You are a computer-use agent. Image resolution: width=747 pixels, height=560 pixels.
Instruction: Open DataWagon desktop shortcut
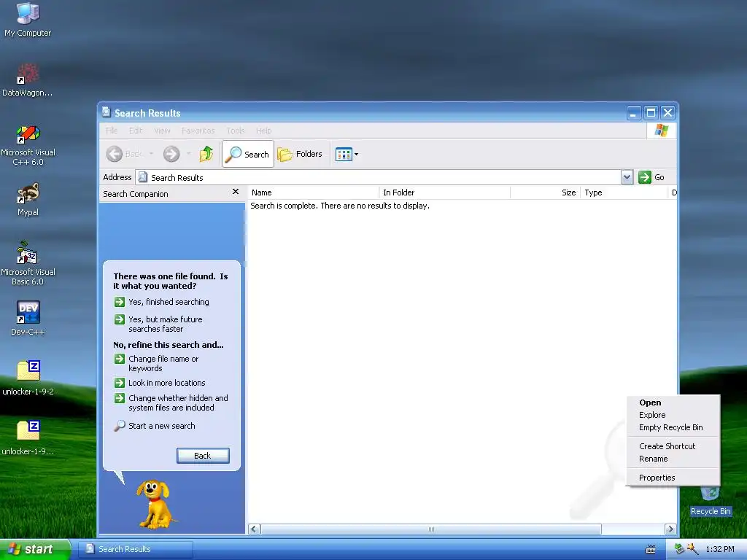(28, 80)
